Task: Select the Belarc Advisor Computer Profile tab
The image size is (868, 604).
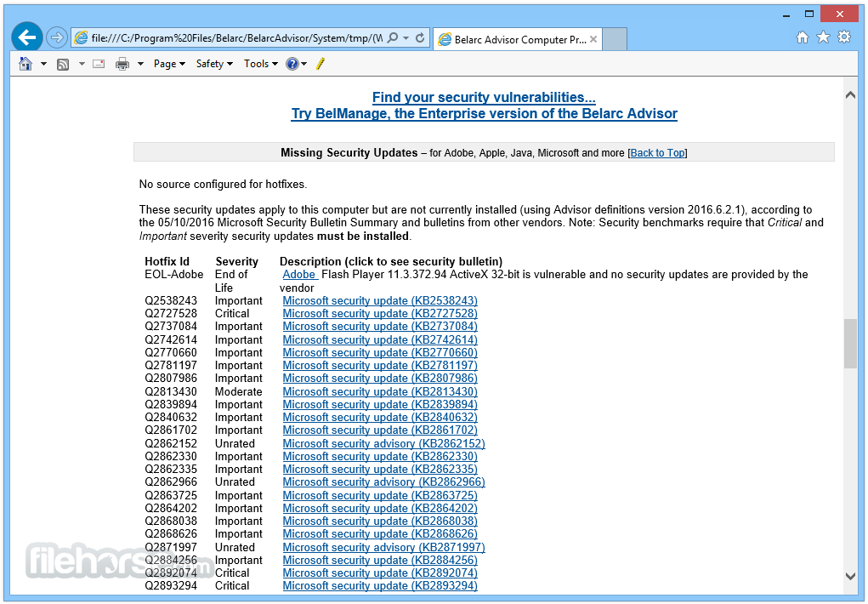Action: click(x=518, y=39)
